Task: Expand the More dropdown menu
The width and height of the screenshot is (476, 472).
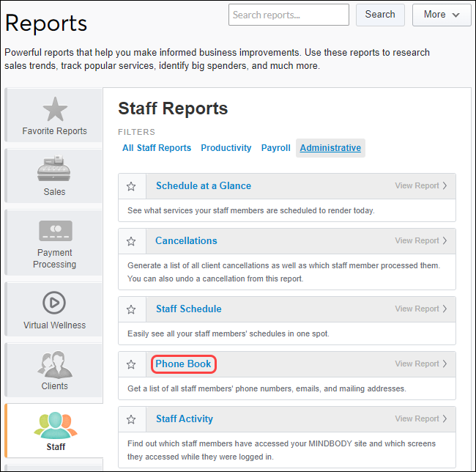Action: [442, 15]
